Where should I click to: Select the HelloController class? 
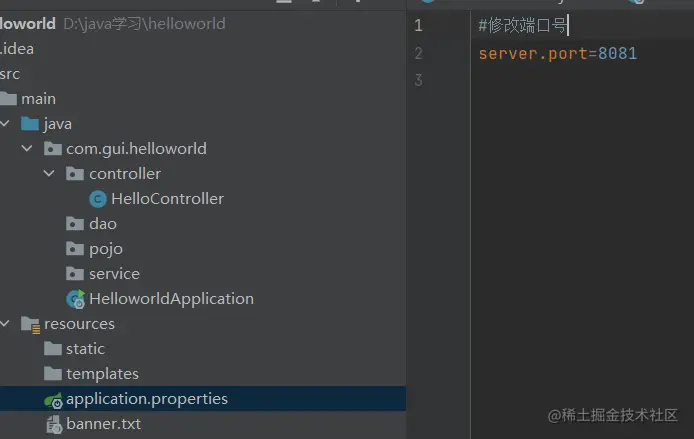click(167, 199)
